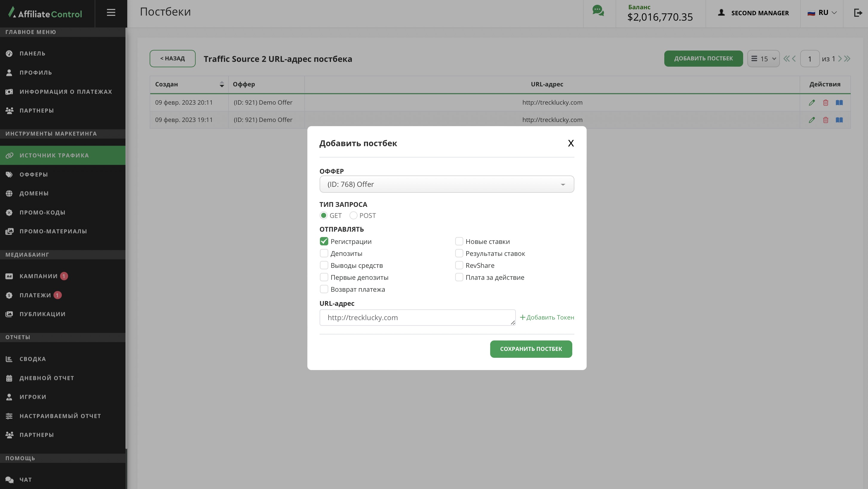Click the blue book icon in first row
This screenshot has height=489, width=868.
[x=839, y=103]
